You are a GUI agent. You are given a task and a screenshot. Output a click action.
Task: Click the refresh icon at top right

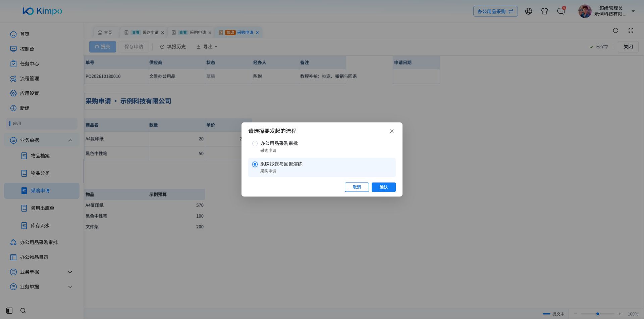[615, 30]
